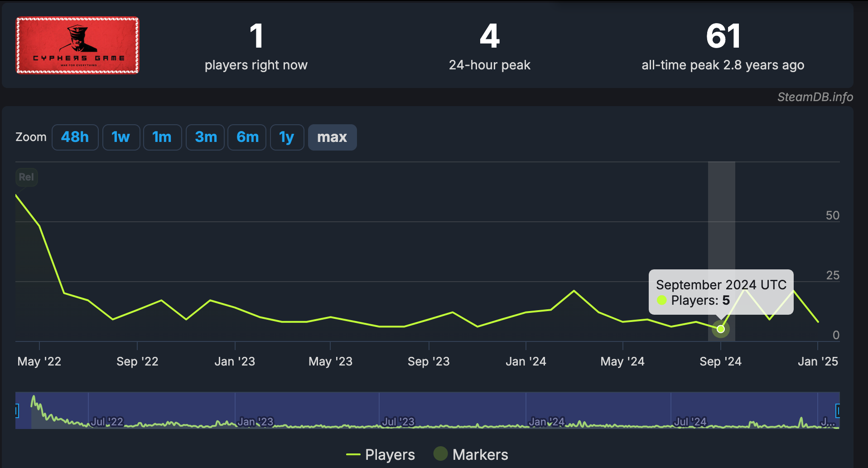Switch zoom range to 1m

162,137
